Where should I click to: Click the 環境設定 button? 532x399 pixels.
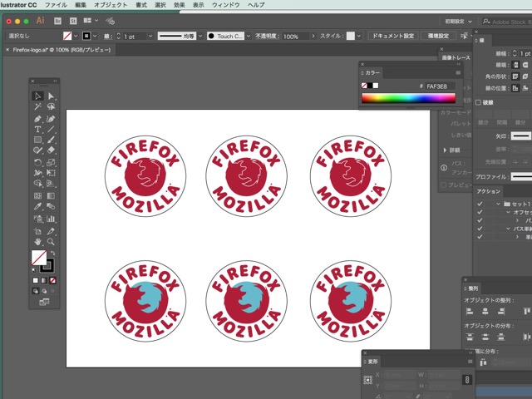coord(438,36)
